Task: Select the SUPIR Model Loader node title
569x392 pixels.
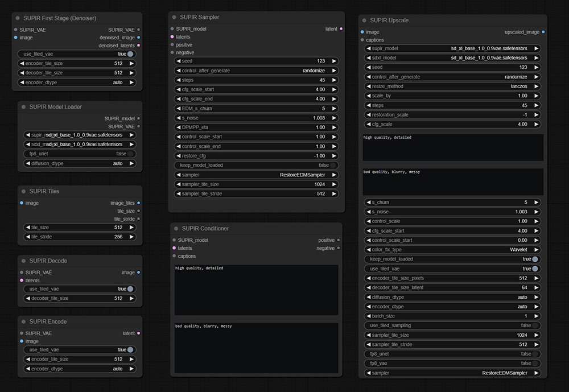Action: tap(56, 107)
